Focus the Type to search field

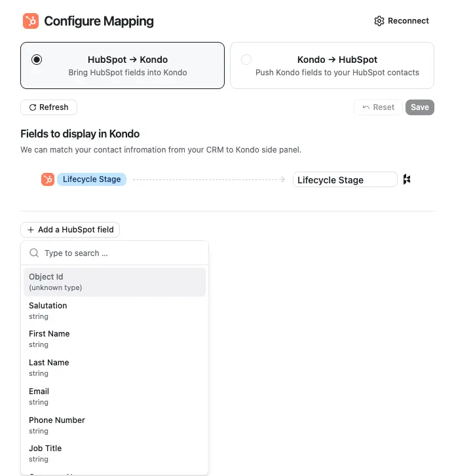[115, 253]
